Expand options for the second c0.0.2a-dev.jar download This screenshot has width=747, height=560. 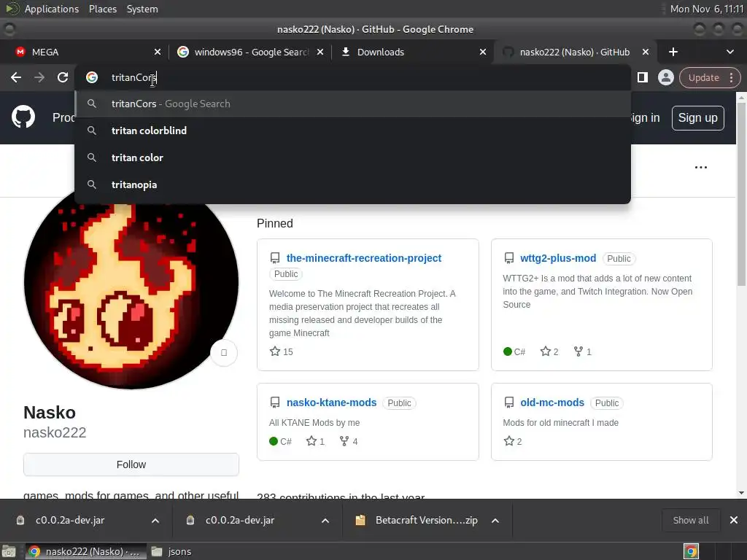click(325, 521)
